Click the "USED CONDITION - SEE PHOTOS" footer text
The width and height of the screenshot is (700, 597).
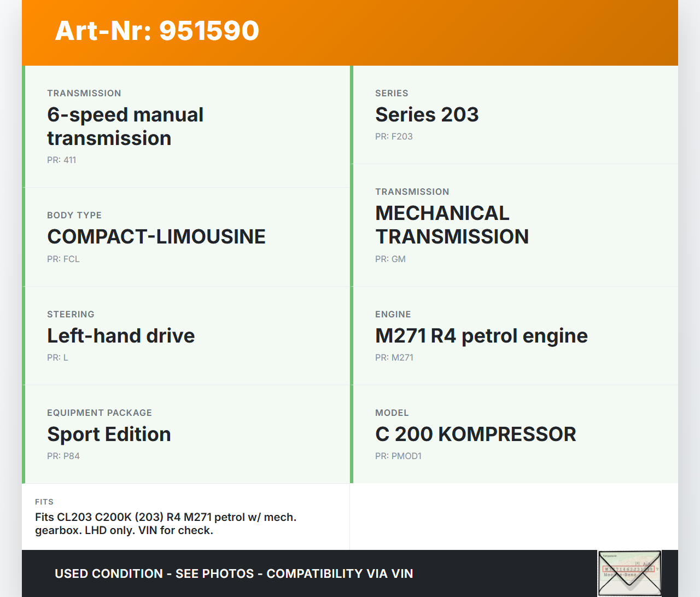[x=234, y=573]
